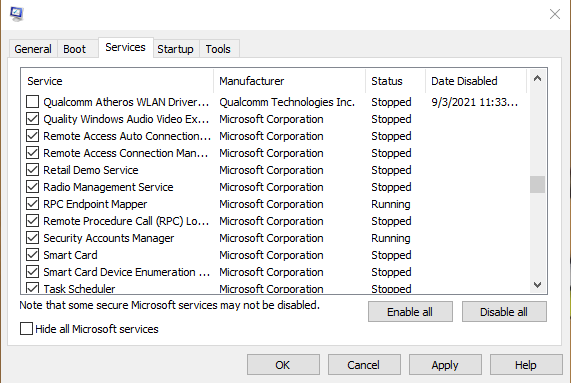Screen dimensions: 571x383
Task: Uncheck the Smart Card service checkbox
Action: tap(32, 254)
